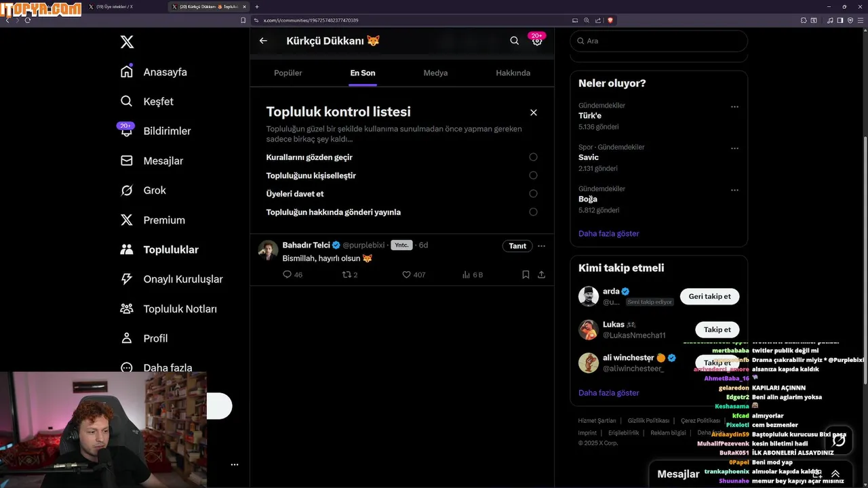868x488 pixels.
Task: Open 'Üyeleri davet et' checklist item
Action: (x=295, y=194)
